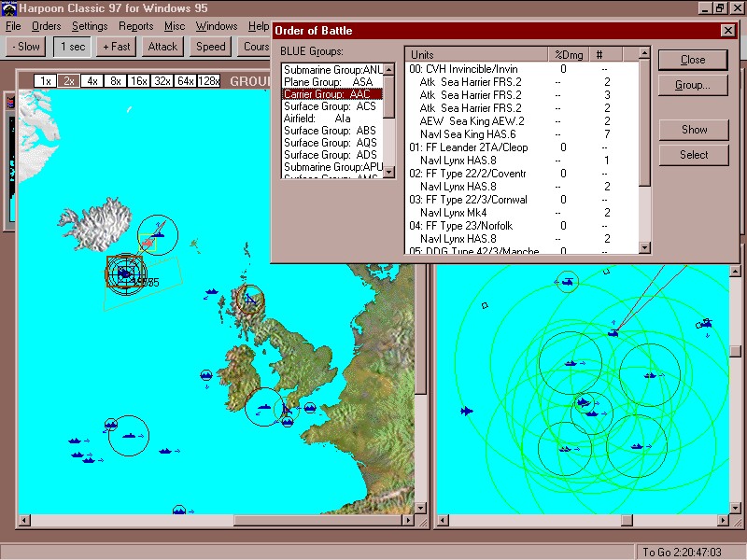This screenshot has width=747, height=560.
Task: Click the Units table scroll-down arrow
Action: (644, 247)
